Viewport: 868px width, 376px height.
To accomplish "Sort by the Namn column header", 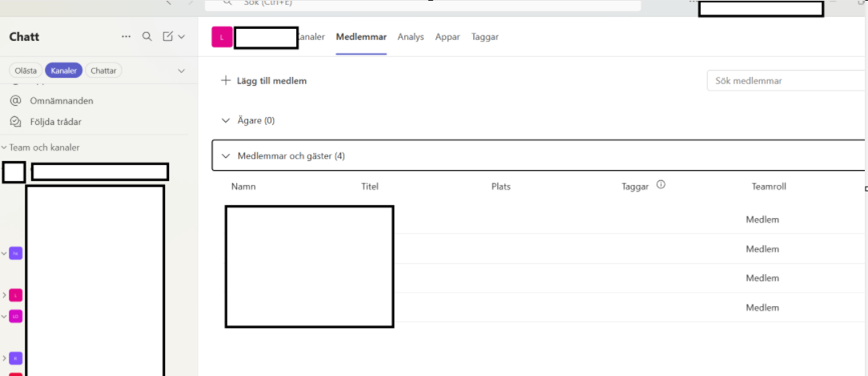I will (243, 187).
